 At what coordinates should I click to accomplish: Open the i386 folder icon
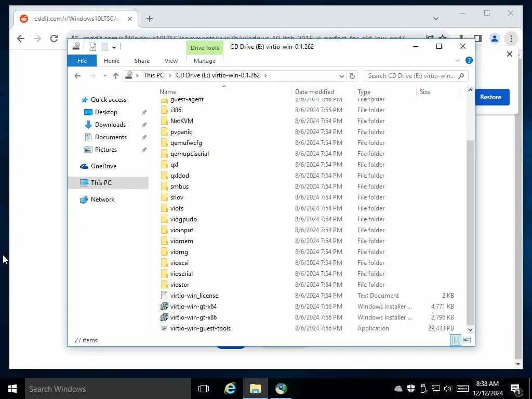tap(164, 110)
